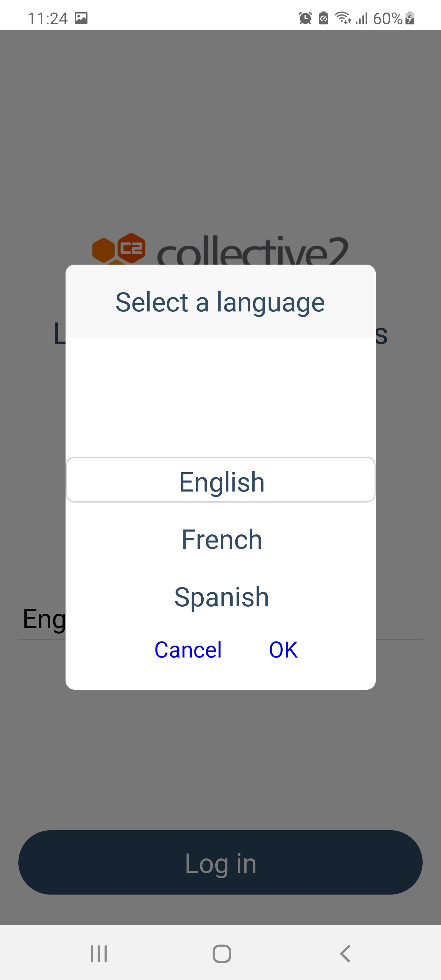Confirm language selection with OK
The width and height of the screenshot is (441, 980).
click(283, 649)
